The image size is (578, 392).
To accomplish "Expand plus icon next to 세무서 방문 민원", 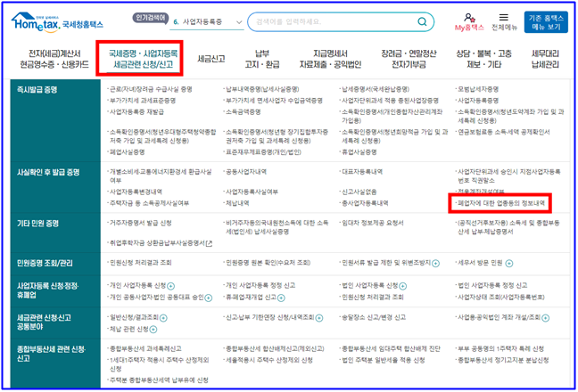I will click(x=509, y=263).
